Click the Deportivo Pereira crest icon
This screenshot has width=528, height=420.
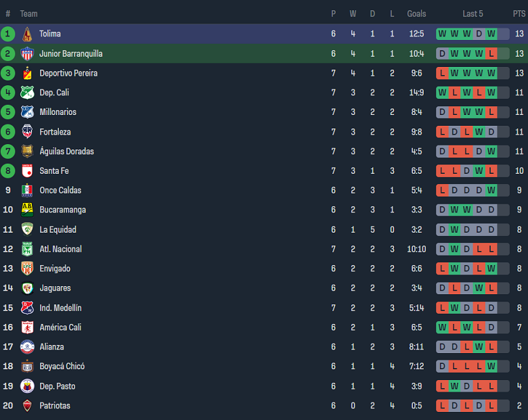pos(27,73)
